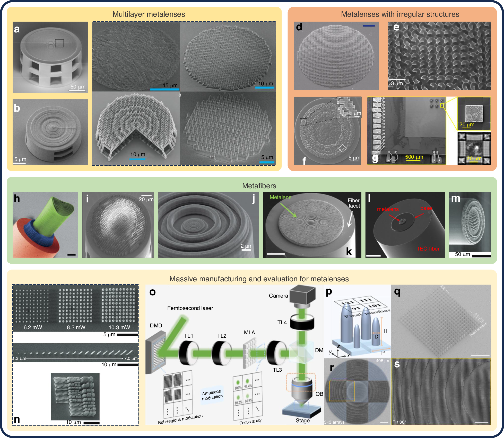This screenshot has width=504, height=438.
Task: Click the Femtosecond laser label
Action: (x=190, y=308)
